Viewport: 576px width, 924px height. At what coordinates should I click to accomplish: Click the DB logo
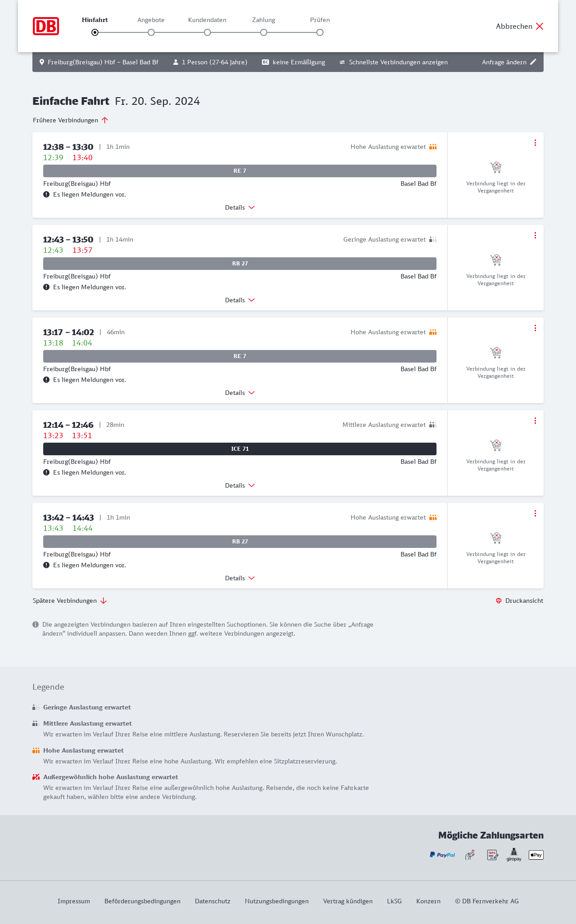[x=46, y=26]
